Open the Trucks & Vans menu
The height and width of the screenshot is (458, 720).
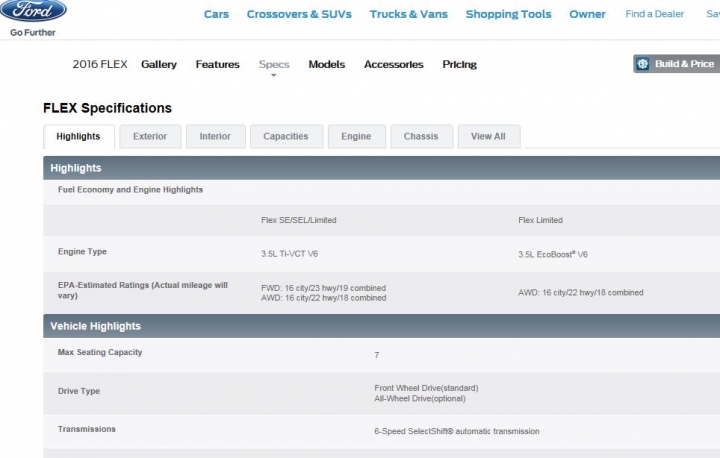coord(409,14)
